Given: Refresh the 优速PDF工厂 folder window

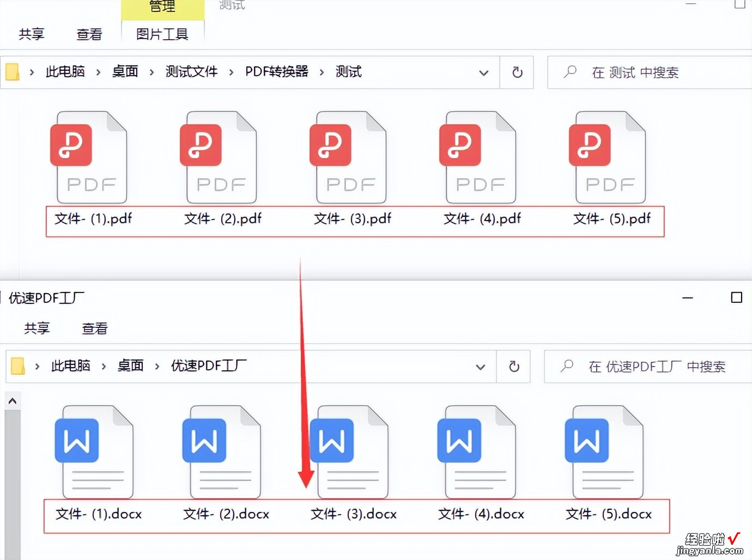Looking at the screenshot, I should (514, 367).
